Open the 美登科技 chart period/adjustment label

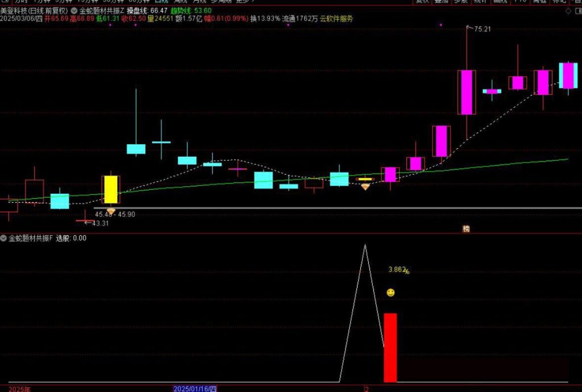[34, 11]
